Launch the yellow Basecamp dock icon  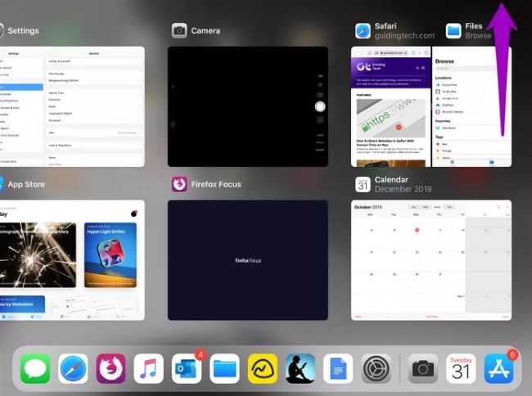(263, 368)
